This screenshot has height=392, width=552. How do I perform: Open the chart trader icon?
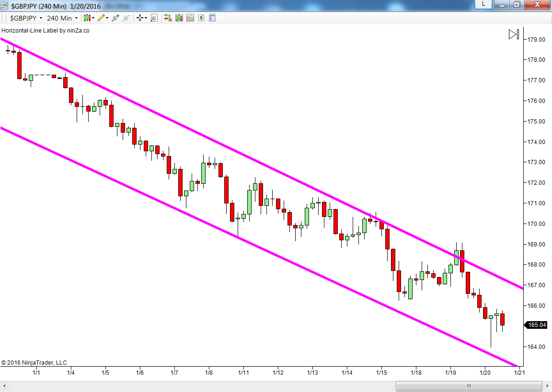[168, 18]
